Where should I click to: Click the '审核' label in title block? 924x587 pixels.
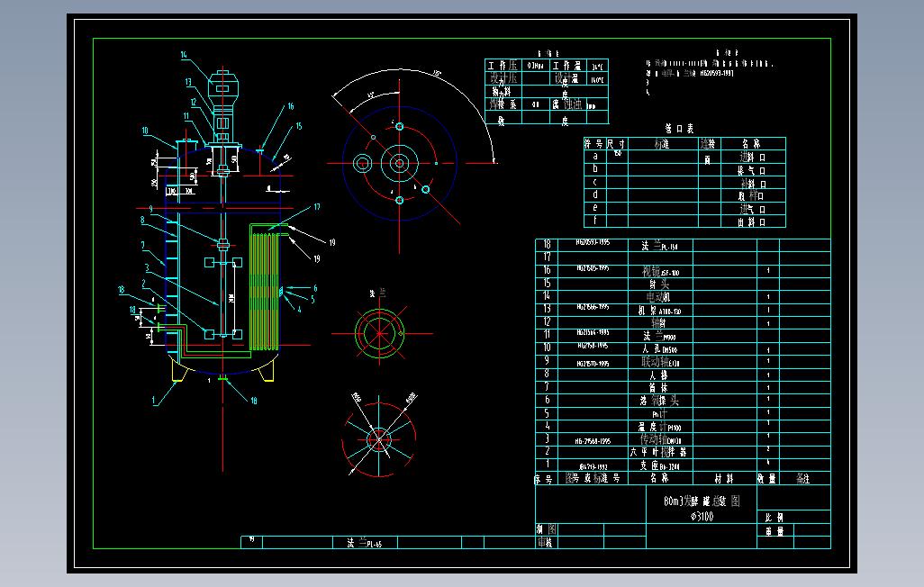click(545, 543)
